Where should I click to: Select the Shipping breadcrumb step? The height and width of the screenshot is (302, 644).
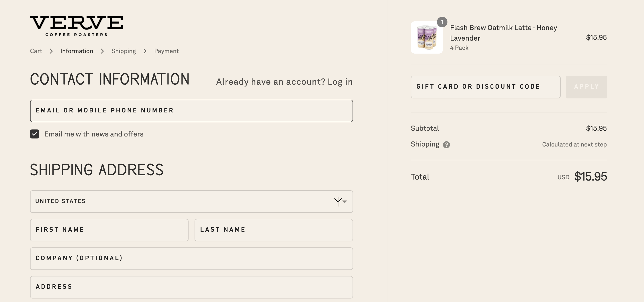[124, 51]
